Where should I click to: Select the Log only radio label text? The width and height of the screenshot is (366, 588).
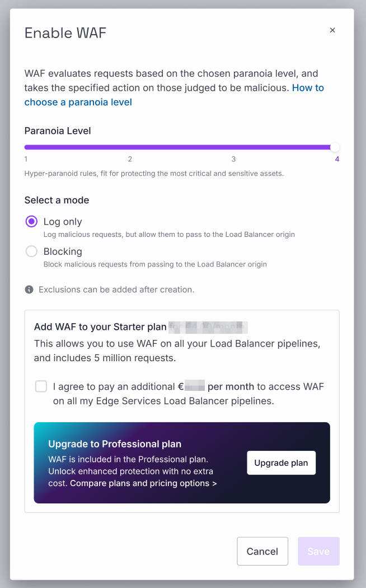(63, 221)
